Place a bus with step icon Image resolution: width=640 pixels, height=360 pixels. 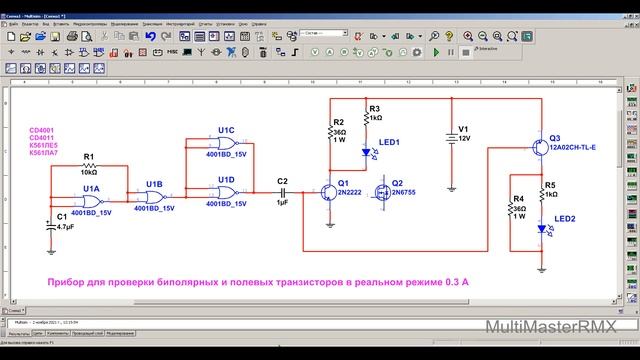[x=295, y=52]
